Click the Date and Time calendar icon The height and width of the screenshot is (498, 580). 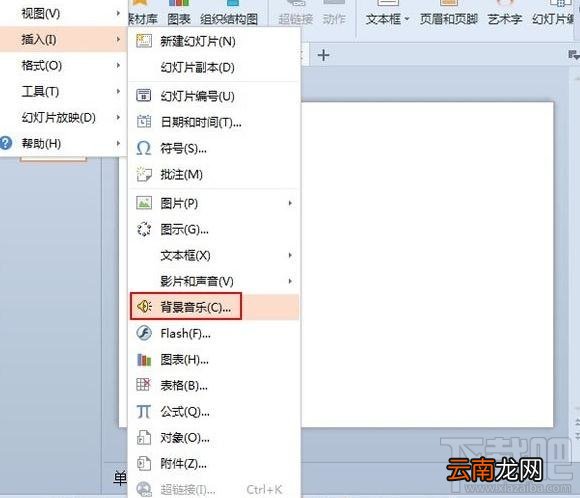(x=144, y=121)
